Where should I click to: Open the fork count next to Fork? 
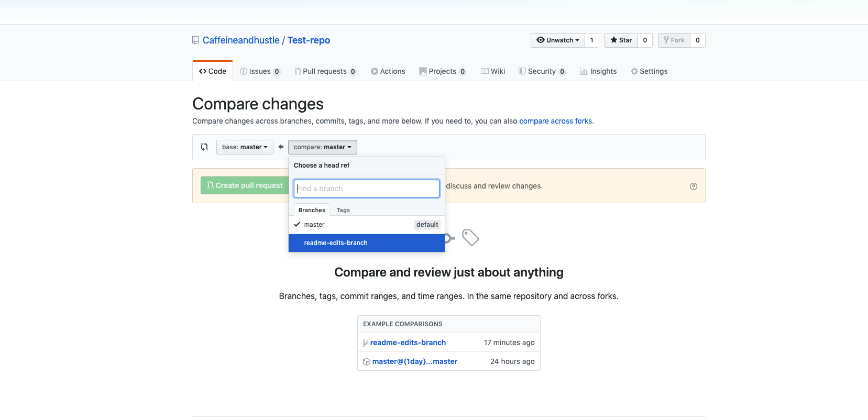[x=698, y=40]
